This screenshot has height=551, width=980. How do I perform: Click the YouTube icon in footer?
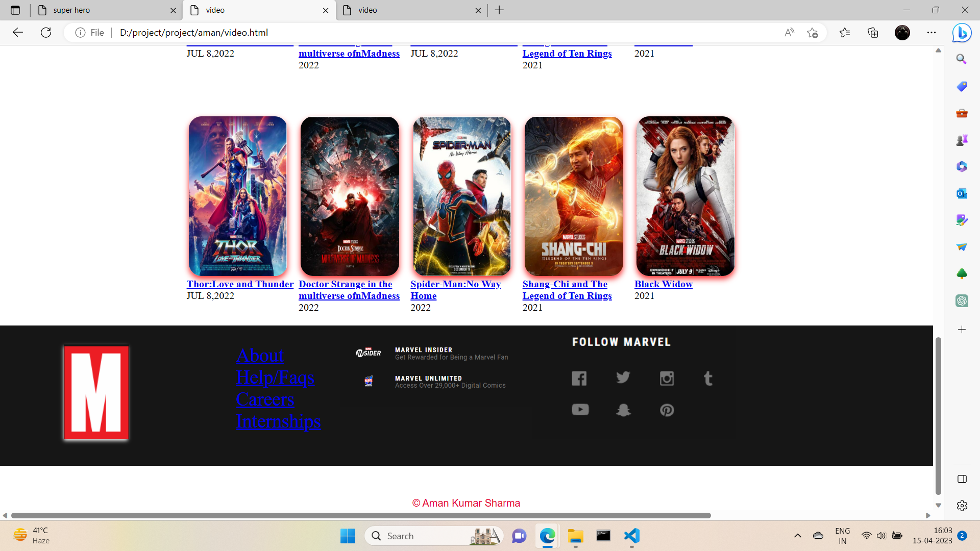click(580, 410)
